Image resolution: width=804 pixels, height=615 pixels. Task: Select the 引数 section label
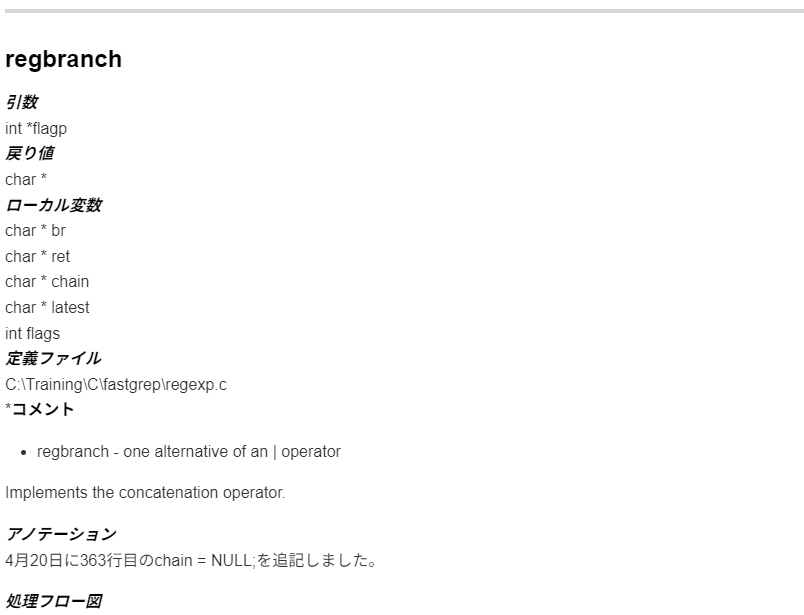pos(22,102)
